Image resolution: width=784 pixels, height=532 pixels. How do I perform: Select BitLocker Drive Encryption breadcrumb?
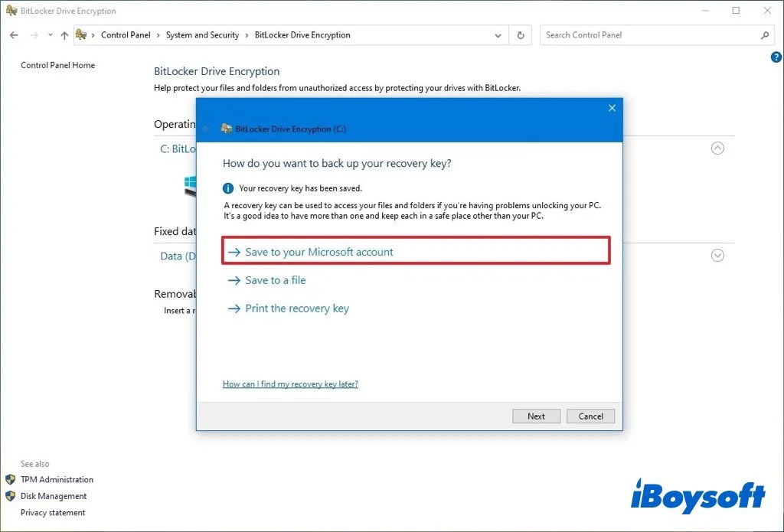coord(302,35)
